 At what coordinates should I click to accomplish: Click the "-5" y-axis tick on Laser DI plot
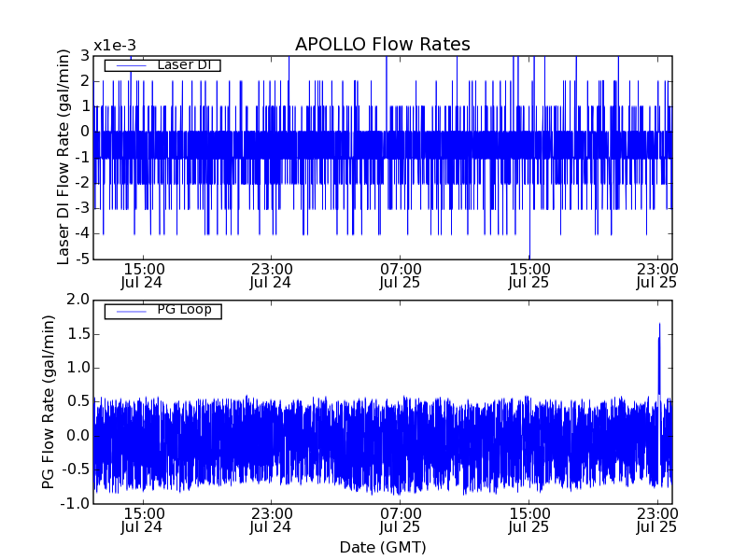click(x=83, y=259)
